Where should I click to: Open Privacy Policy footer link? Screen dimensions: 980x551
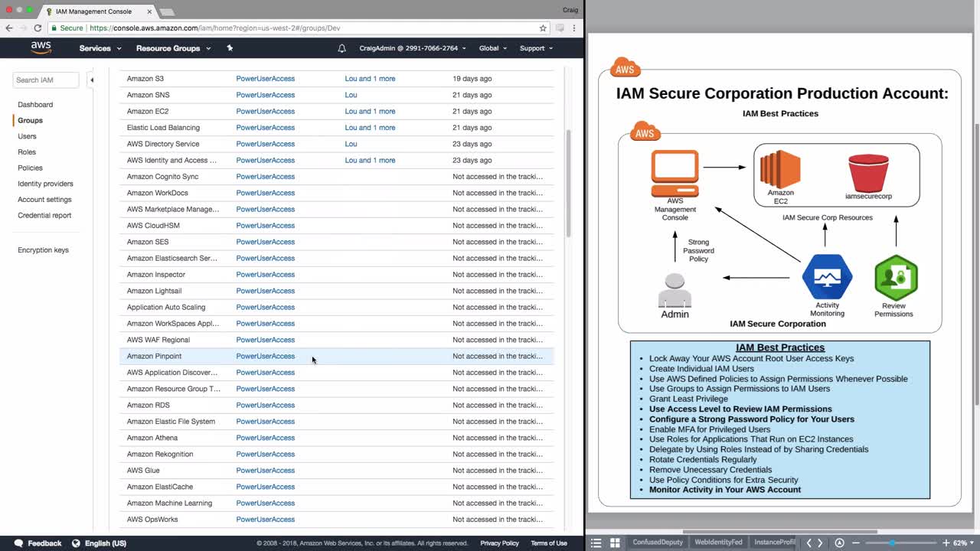coord(499,543)
